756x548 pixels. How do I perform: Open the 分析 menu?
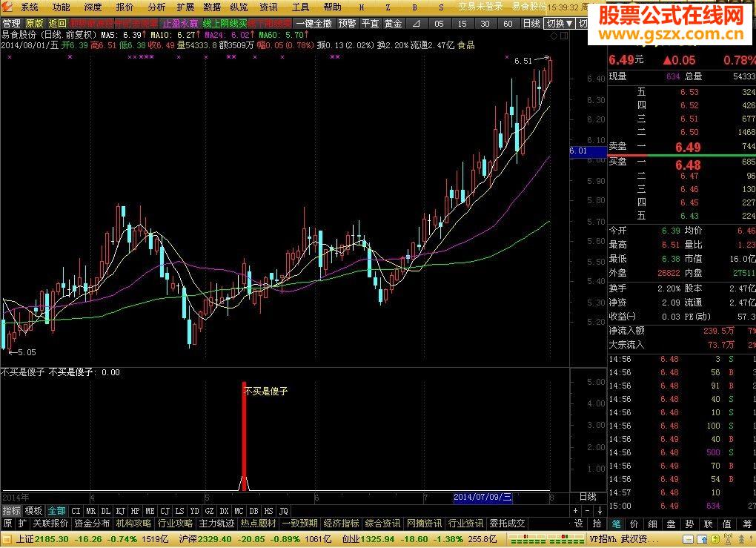tap(156, 7)
